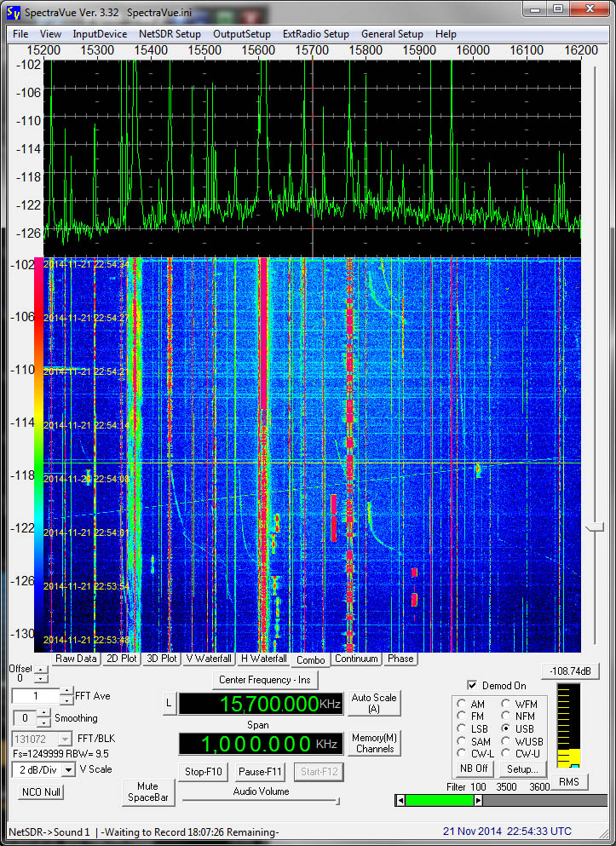616x846 pixels.
Task: Open the General Setup menu
Action: point(392,34)
